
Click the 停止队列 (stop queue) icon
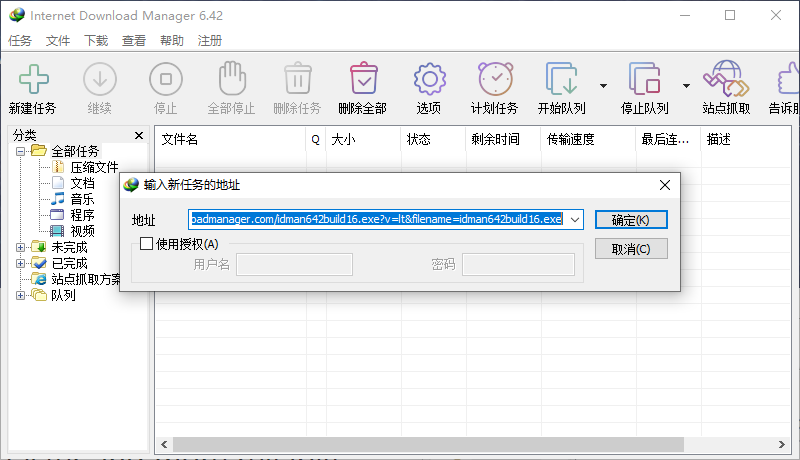pos(645,79)
